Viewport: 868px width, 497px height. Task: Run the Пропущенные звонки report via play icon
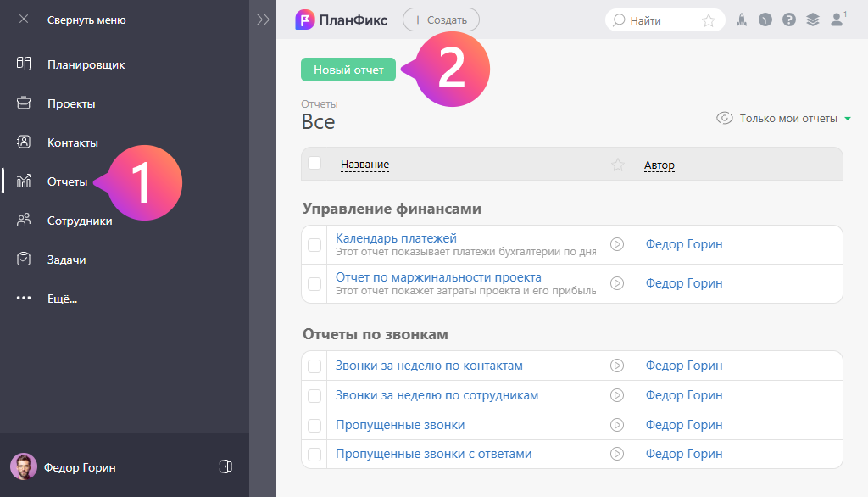coord(616,424)
